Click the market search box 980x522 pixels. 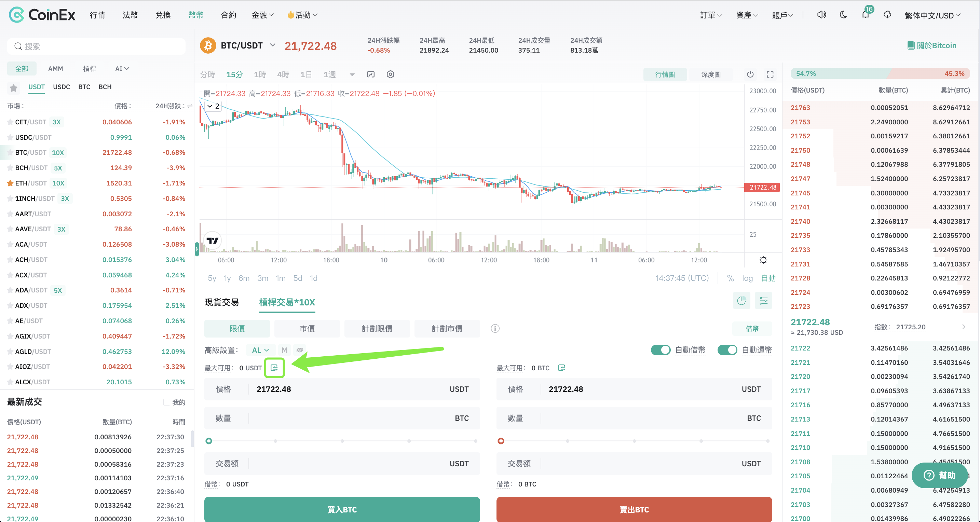96,46
